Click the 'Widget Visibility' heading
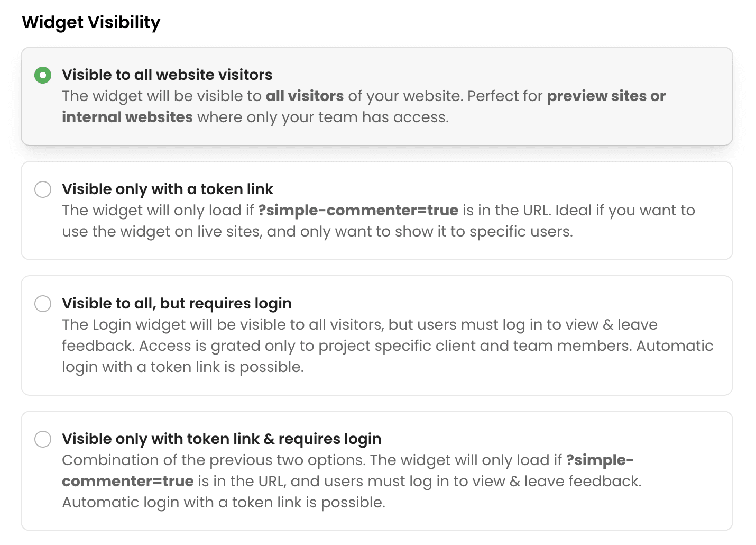 [91, 22]
